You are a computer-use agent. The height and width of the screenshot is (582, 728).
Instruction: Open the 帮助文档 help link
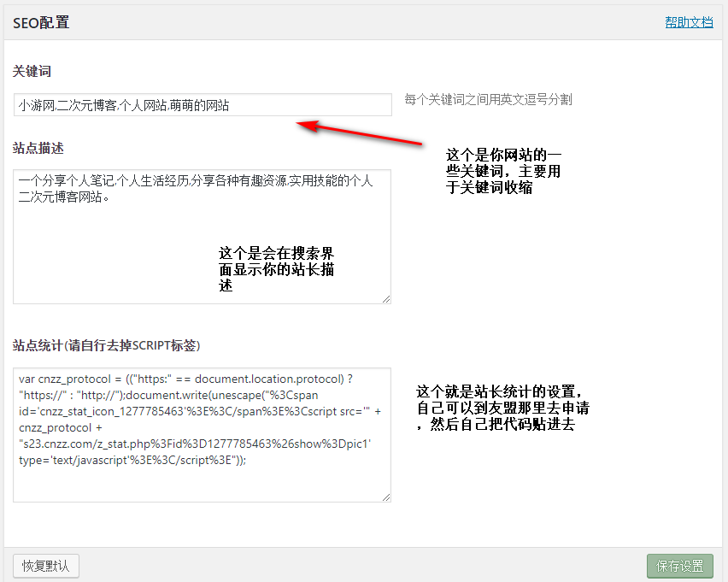[689, 22]
